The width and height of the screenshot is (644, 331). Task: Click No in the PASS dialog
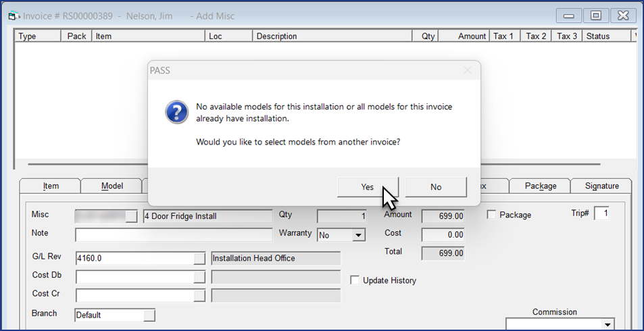pyautogui.click(x=436, y=187)
